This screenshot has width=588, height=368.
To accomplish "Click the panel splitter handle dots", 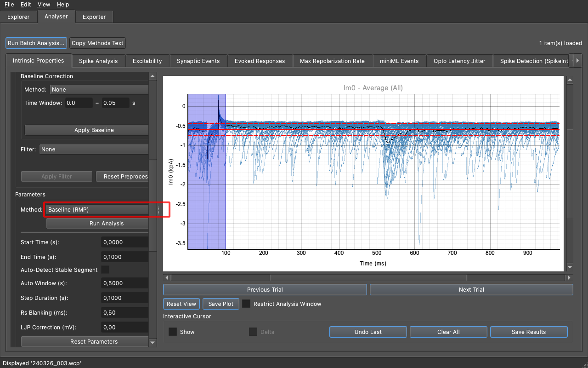I will click(x=159, y=210).
